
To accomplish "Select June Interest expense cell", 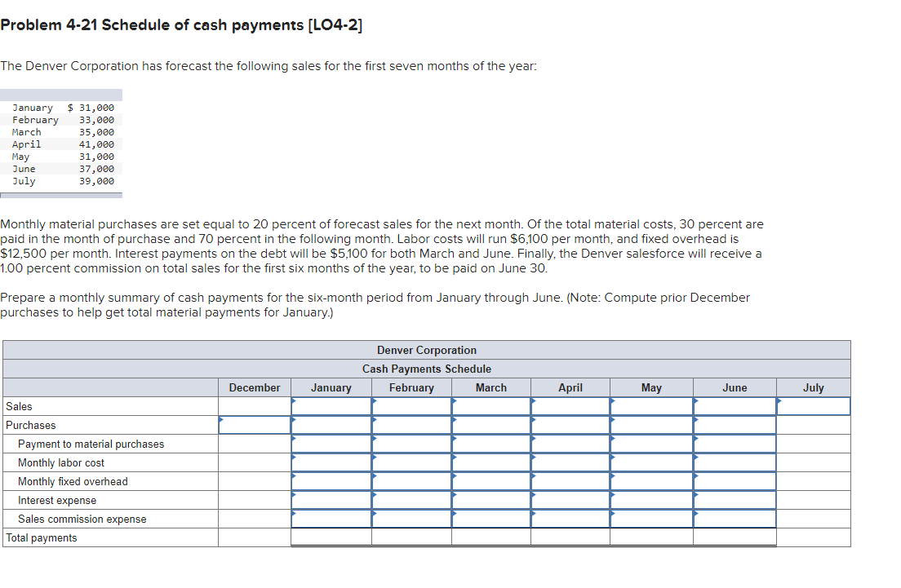I will (735, 500).
